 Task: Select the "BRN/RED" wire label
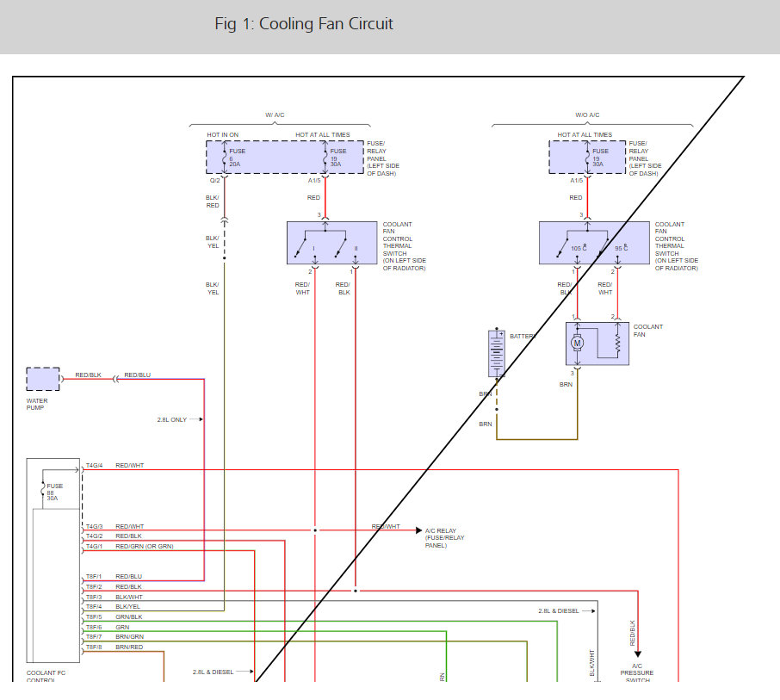129,647
